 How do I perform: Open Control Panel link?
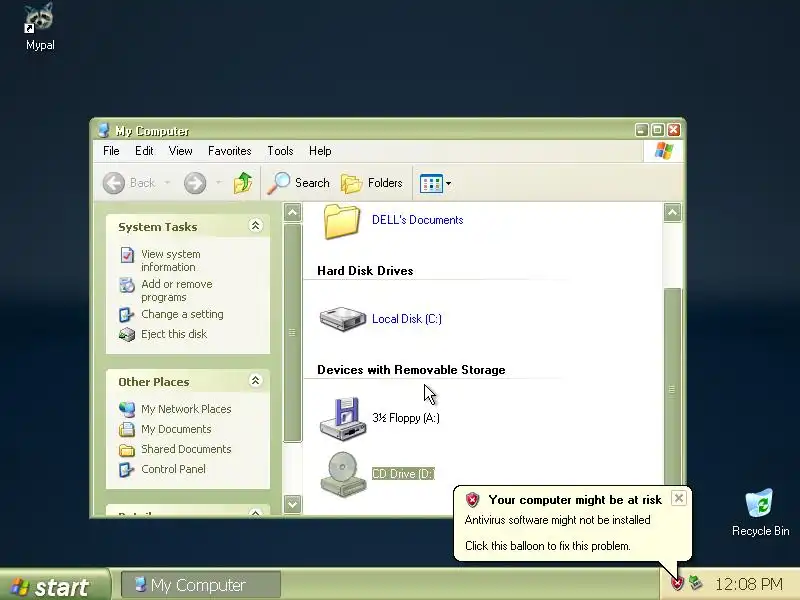coord(173,469)
